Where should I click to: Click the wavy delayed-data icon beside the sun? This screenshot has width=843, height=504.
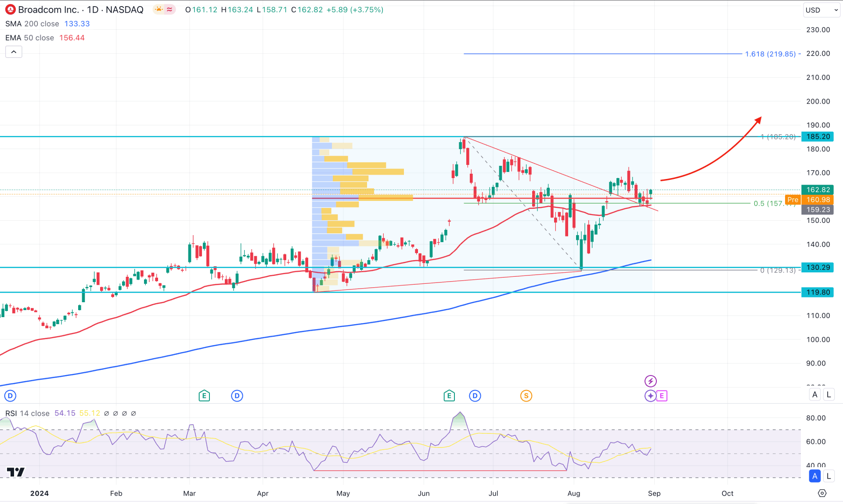[x=169, y=10]
